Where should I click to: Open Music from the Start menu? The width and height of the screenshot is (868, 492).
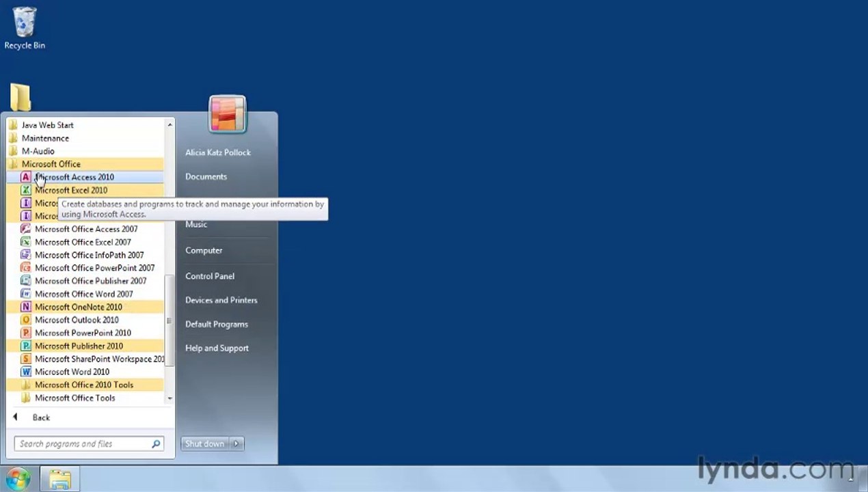point(196,224)
